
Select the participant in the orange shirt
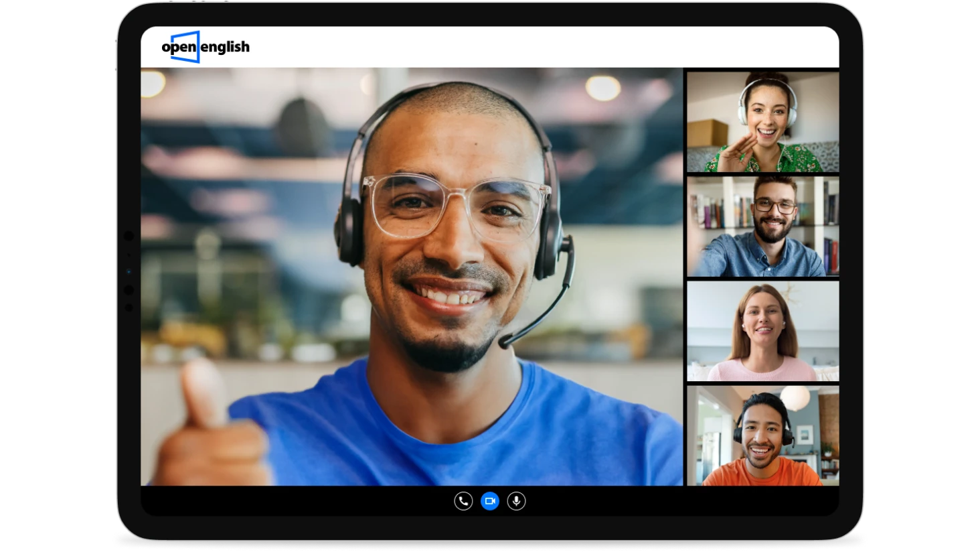pyautogui.click(x=762, y=435)
